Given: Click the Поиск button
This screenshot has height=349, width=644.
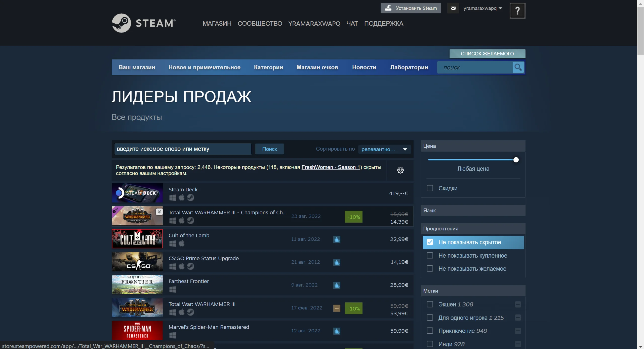Looking at the screenshot, I should [269, 149].
